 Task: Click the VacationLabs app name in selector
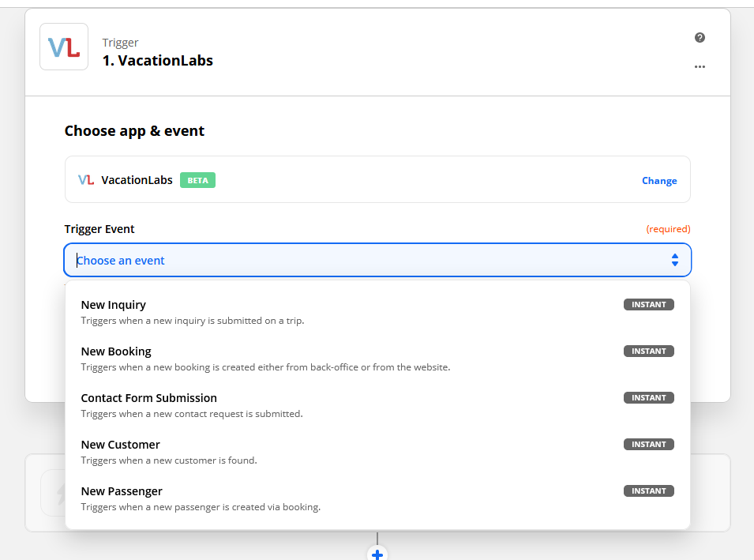pyautogui.click(x=137, y=180)
